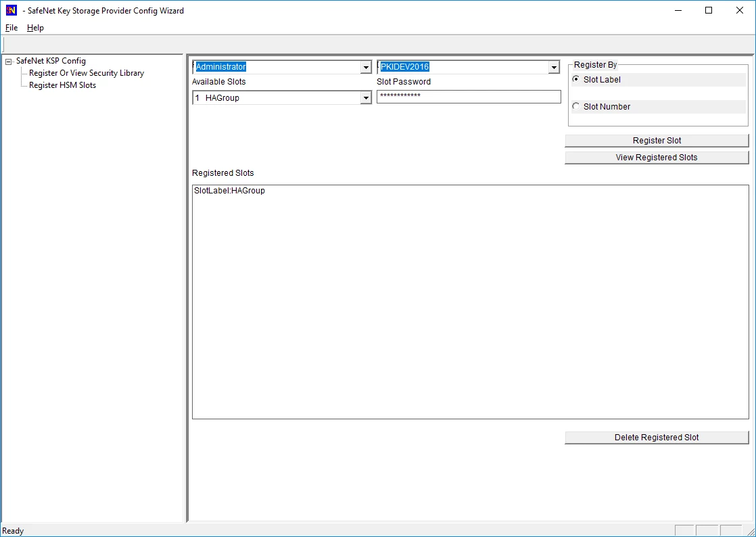Expand the Administrator user dropdown

point(366,68)
